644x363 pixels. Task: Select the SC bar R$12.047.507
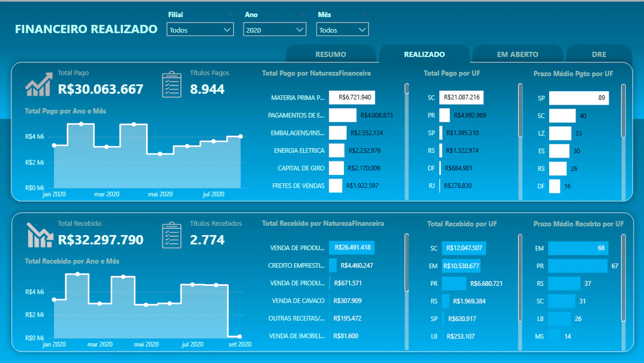[463, 248]
